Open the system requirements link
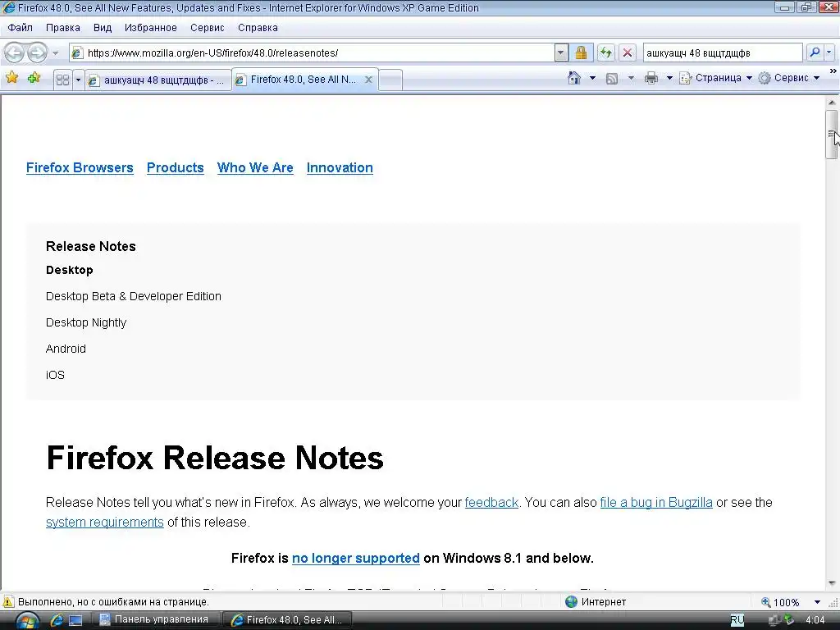Viewport: 840px width, 630px height. click(105, 523)
